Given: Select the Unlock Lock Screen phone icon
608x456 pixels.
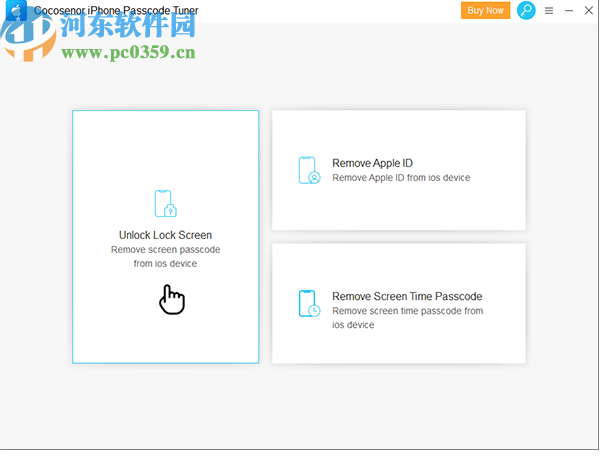Looking at the screenshot, I should pyautogui.click(x=166, y=204).
